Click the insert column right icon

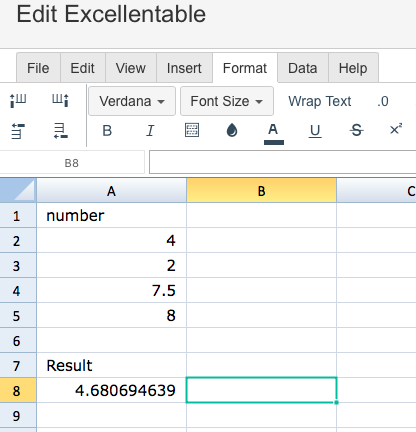coord(60,100)
